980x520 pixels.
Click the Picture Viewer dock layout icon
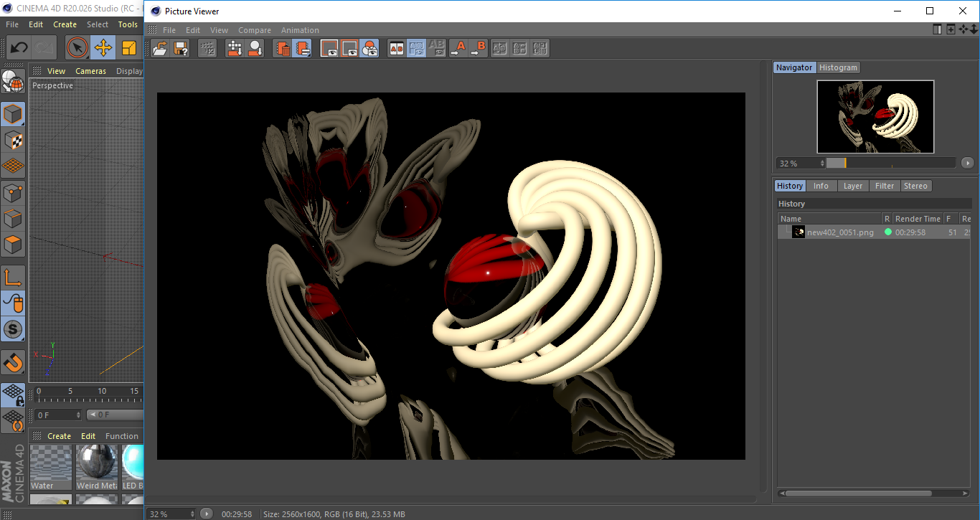coord(937,29)
